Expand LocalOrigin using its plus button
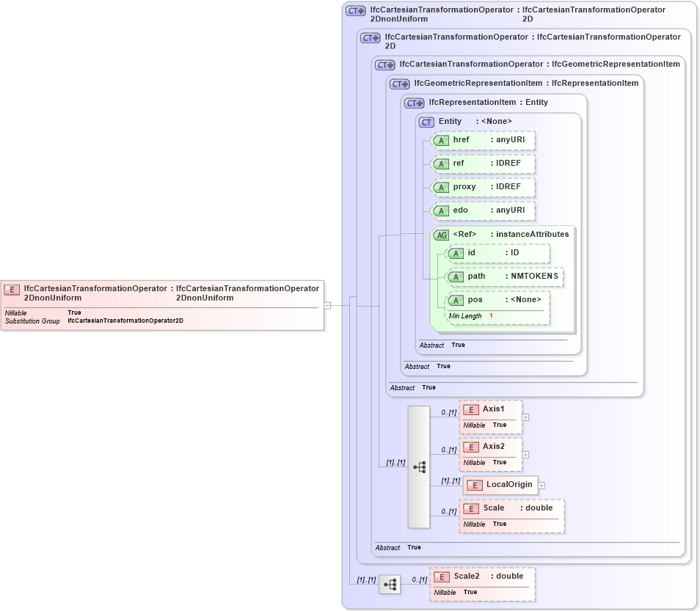This screenshot has height=611, width=700. click(x=541, y=485)
